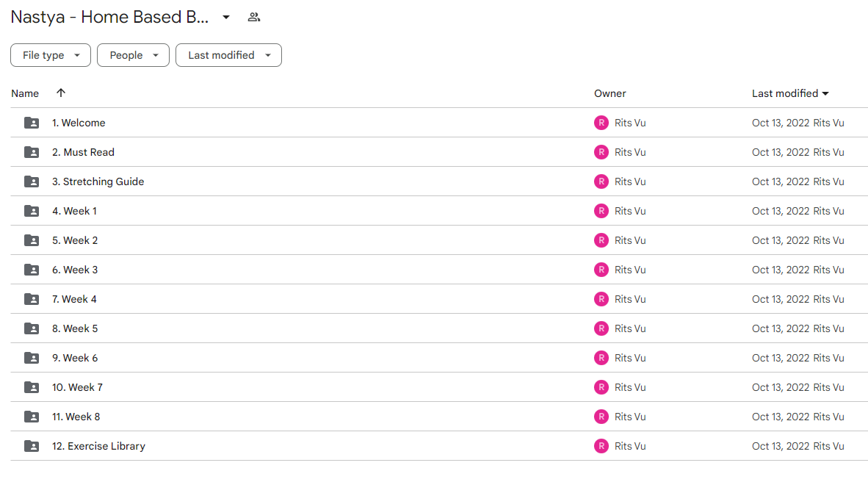The image size is (868, 482).
Task: Open the File type filter dropdown
Action: point(51,55)
